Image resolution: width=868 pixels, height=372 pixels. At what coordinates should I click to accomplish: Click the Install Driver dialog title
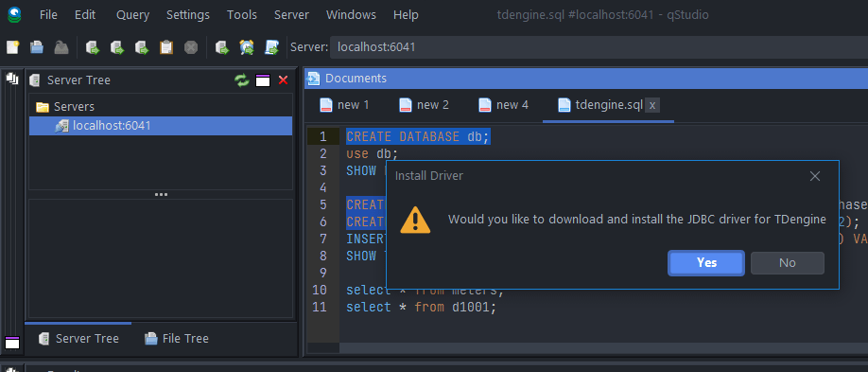pyautogui.click(x=429, y=176)
